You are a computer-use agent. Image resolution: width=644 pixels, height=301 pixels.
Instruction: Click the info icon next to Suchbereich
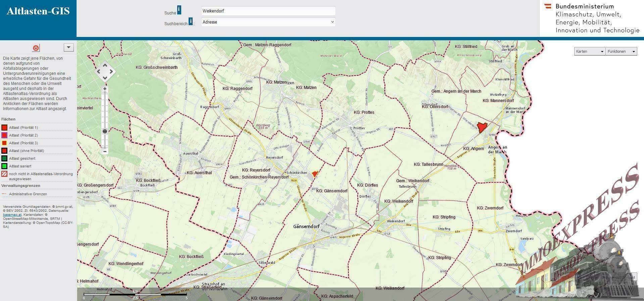tap(191, 21)
